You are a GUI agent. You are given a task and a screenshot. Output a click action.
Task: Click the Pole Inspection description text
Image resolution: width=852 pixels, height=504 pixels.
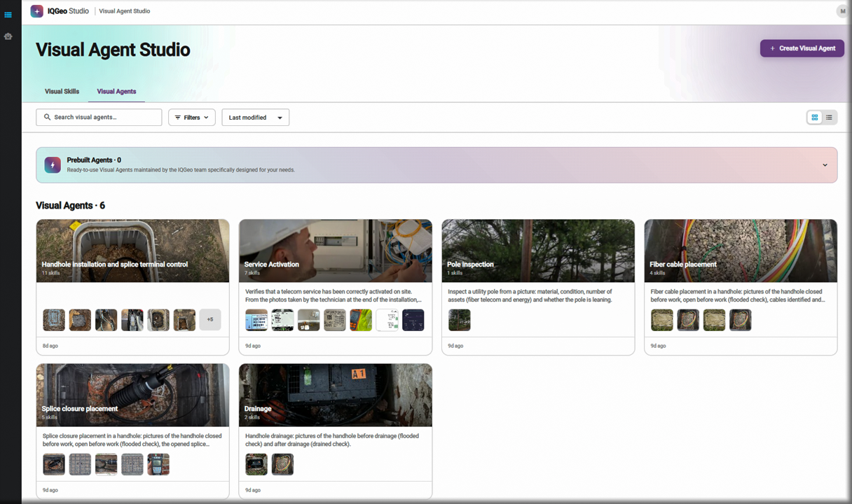coord(530,295)
